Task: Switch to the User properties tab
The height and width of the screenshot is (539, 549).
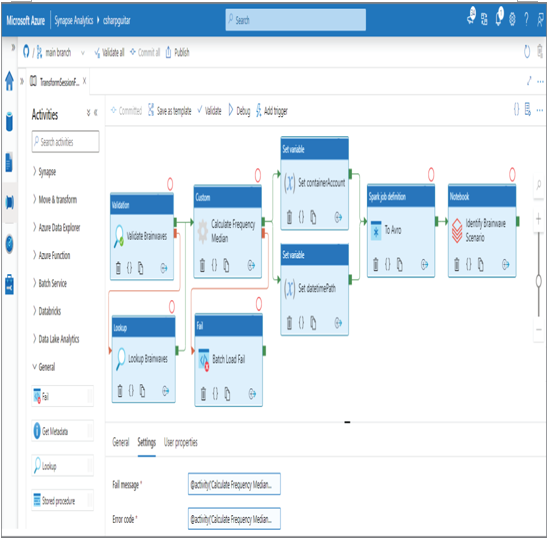Action: click(x=181, y=442)
